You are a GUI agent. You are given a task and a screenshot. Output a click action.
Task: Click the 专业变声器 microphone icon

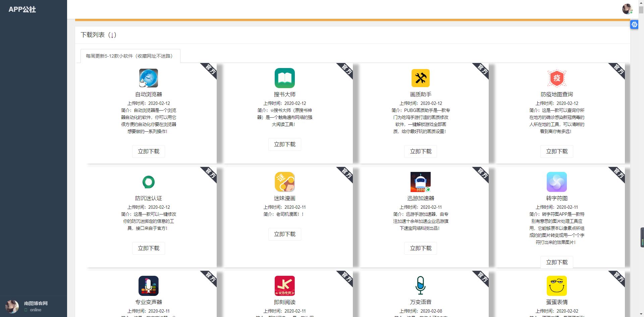(x=148, y=286)
